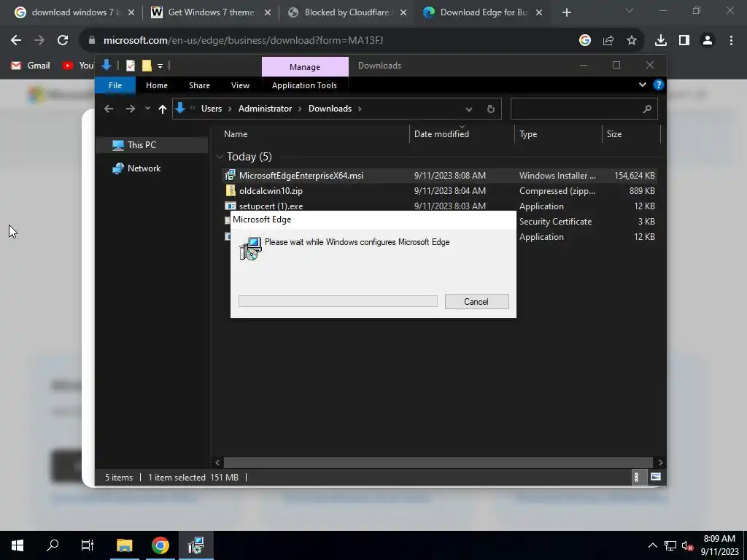Open Share ribbon tab
The width and height of the screenshot is (747, 560).
(x=199, y=85)
